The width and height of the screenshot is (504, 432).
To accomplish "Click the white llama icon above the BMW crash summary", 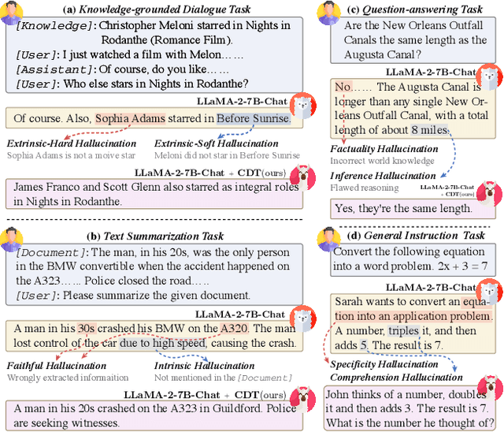I will (302, 318).
